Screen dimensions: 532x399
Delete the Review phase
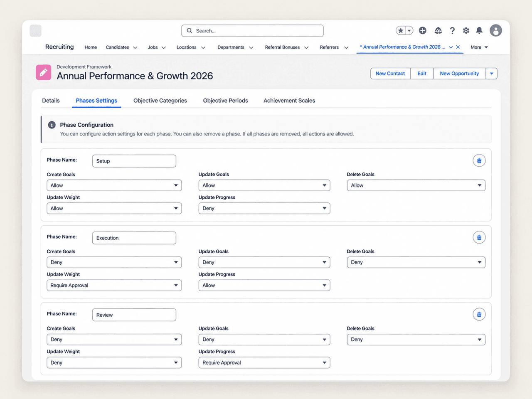click(x=479, y=314)
